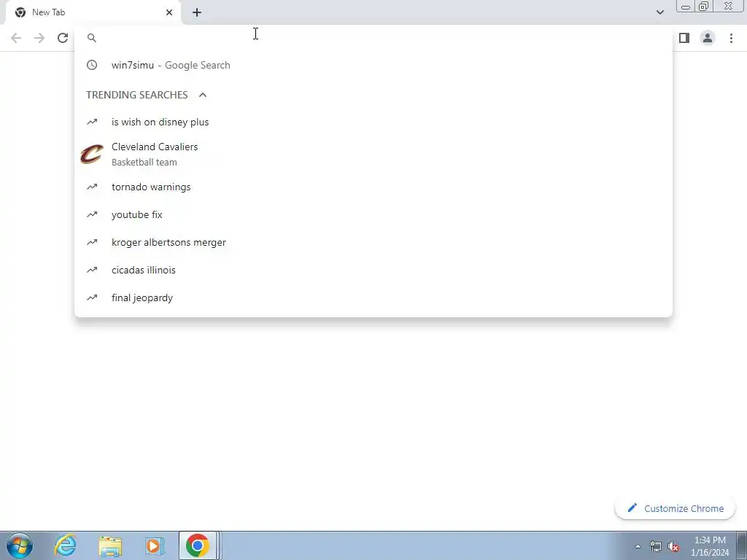Choose 'is wish on disney plus' suggestion
The width and height of the screenshot is (747, 560).
coord(373,122)
